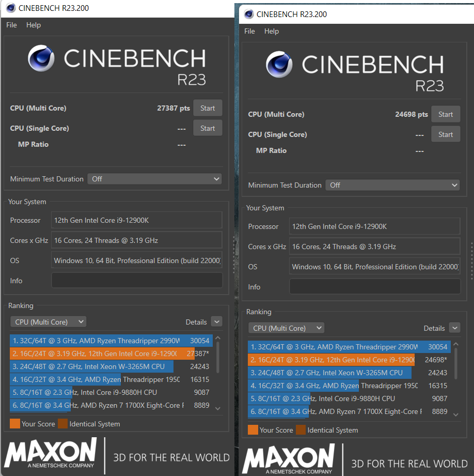Click OS field in left window
This screenshot has width=474, height=476.
(137, 260)
